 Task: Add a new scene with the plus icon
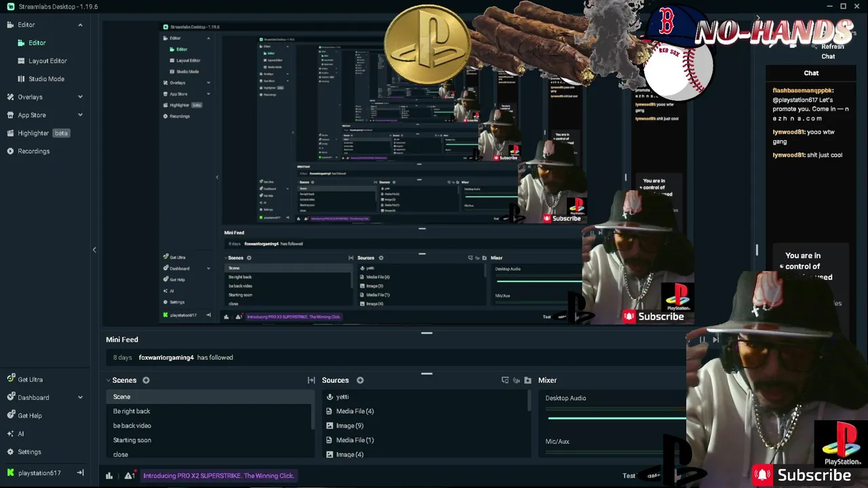click(146, 380)
